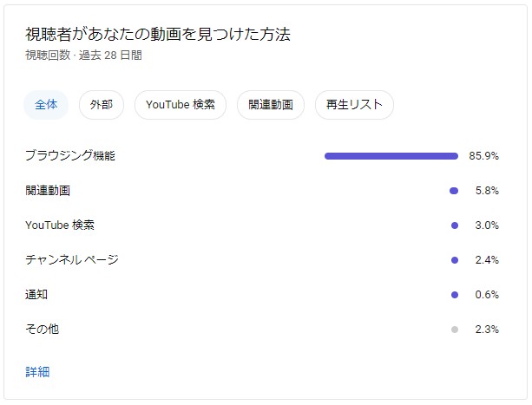Choose the 再生リスト filter chip
Image resolution: width=532 pixels, height=405 pixels.
tap(354, 105)
